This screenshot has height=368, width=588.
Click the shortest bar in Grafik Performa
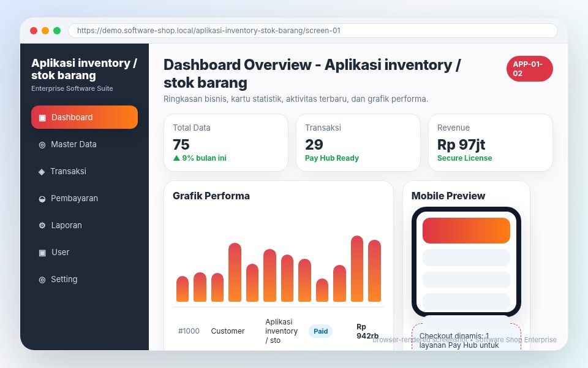point(322,290)
